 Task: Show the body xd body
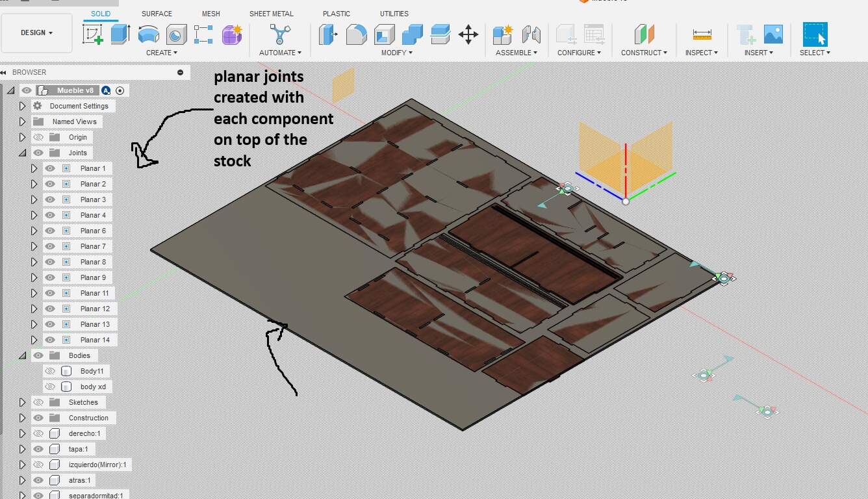coord(50,387)
